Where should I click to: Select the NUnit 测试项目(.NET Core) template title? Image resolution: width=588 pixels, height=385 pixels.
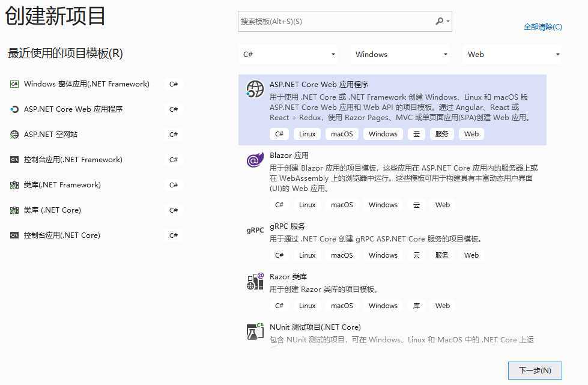[x=315, y=327]
